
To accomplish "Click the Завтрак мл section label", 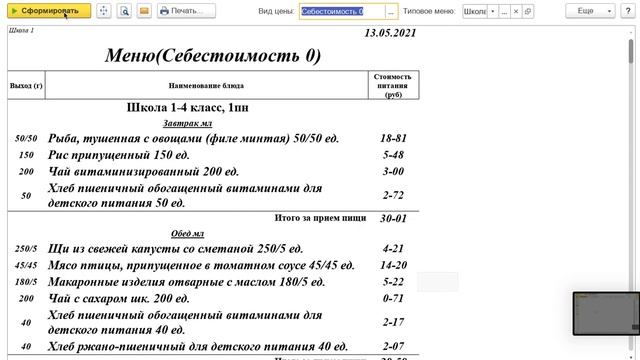I will click(x=187, y=123).
